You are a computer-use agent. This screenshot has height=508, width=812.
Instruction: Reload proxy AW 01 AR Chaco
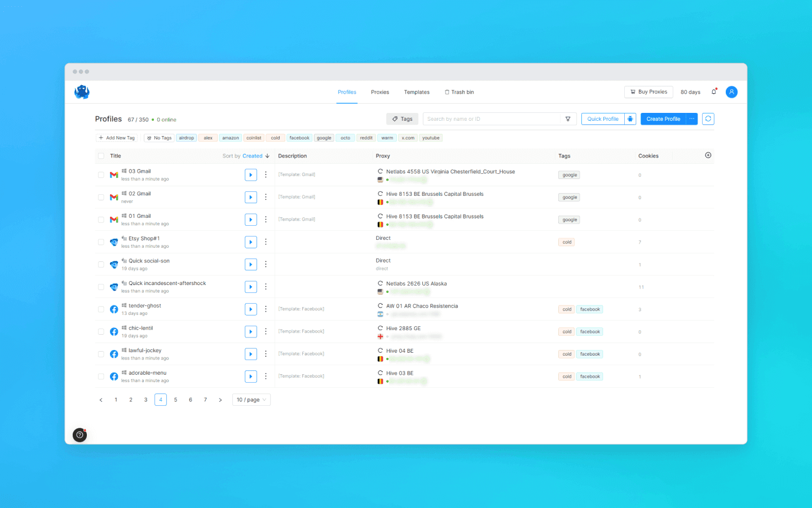coord(380,306)
